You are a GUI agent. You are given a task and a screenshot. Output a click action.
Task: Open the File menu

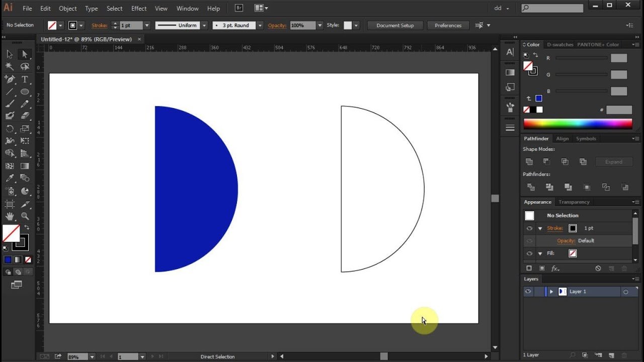click(27, 9)
